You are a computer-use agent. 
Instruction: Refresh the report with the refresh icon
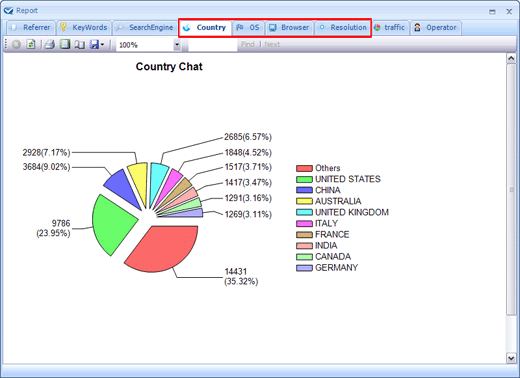[x=31, y=44]
